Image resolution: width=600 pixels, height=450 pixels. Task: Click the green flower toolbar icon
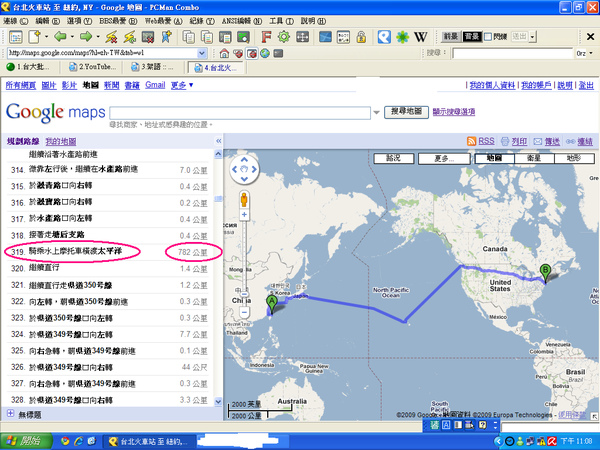pyautogui.click(x=402, y=37)
